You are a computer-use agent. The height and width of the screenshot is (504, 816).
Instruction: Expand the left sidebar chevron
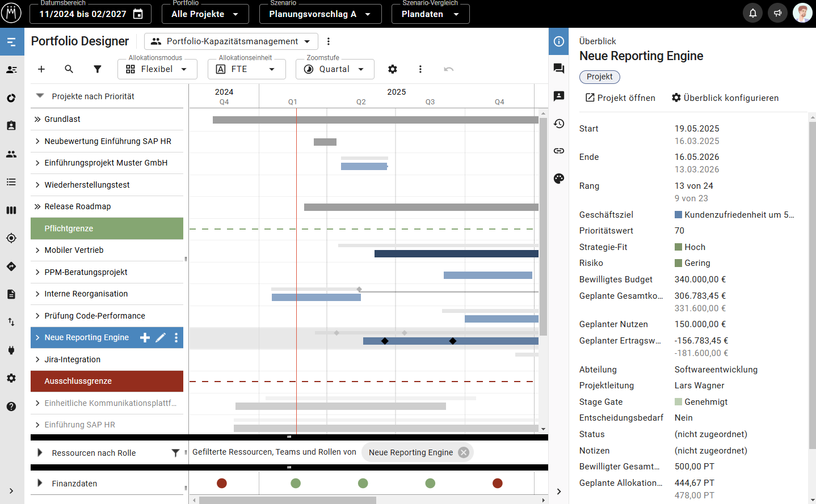[11, 491]
